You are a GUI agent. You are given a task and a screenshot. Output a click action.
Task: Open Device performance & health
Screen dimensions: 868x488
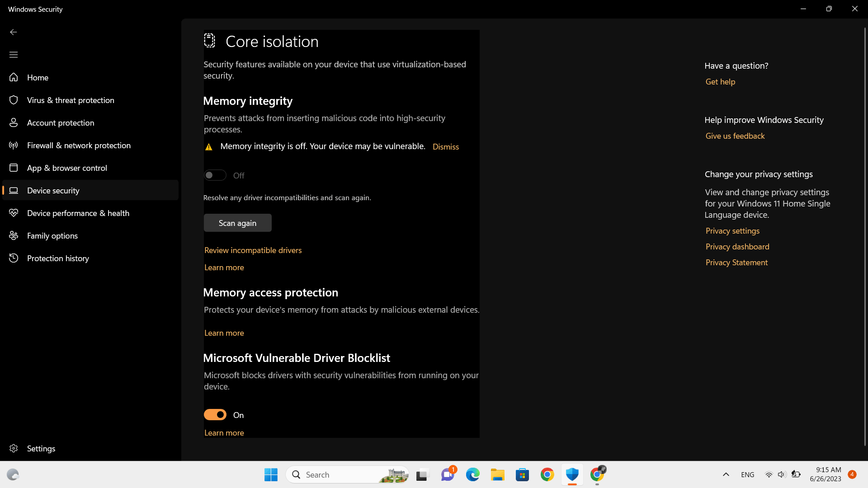click(x=90, y=213)
